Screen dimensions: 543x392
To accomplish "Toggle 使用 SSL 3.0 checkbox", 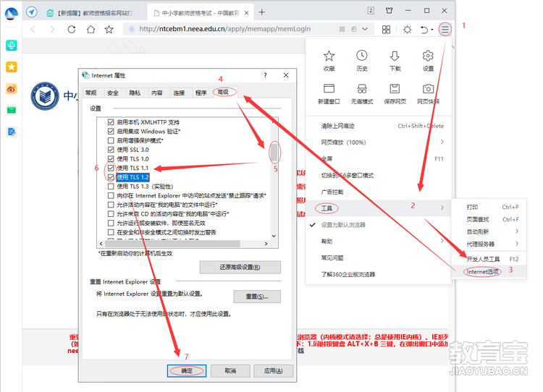I will [x=111, y=150].
